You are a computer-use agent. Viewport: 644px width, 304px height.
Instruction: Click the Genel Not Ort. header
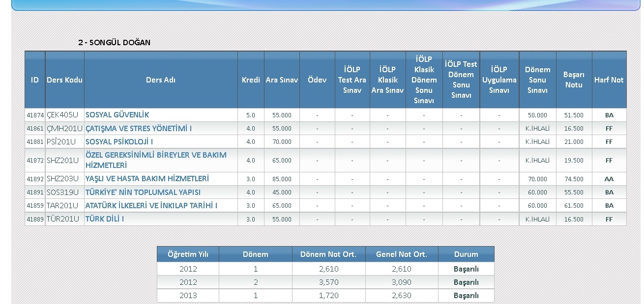coord(402,254)
